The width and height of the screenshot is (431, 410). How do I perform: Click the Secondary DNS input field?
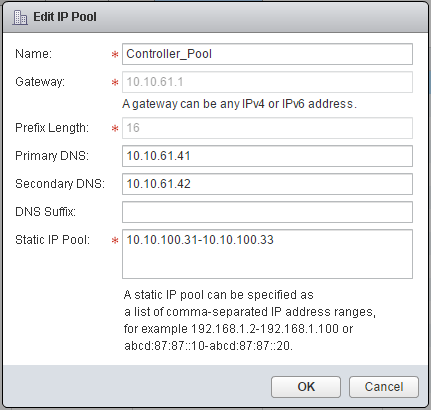click(267, 184)
